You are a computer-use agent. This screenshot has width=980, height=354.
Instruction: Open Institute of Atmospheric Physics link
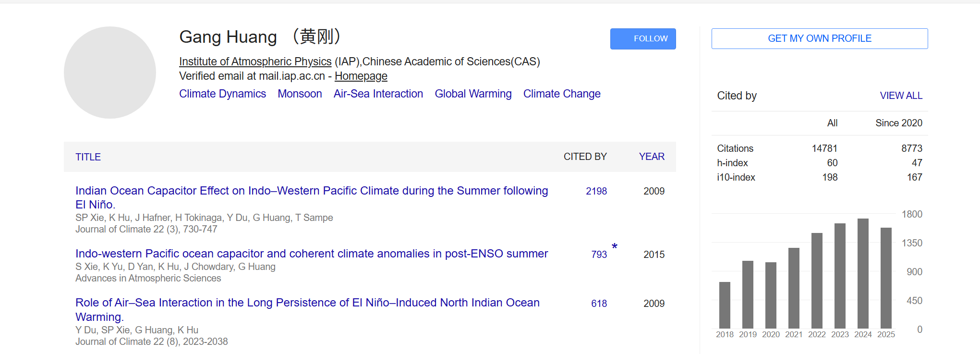[255, 61]
